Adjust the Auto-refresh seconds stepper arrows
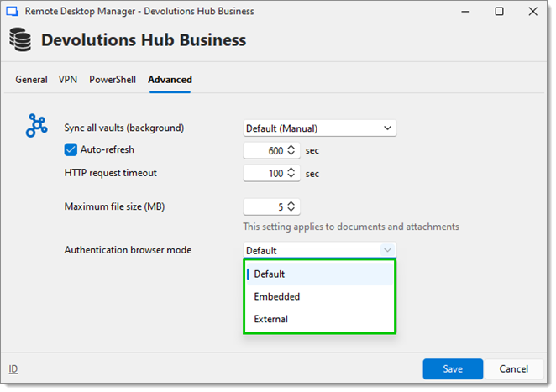556x392 pixels. point(291,150)
